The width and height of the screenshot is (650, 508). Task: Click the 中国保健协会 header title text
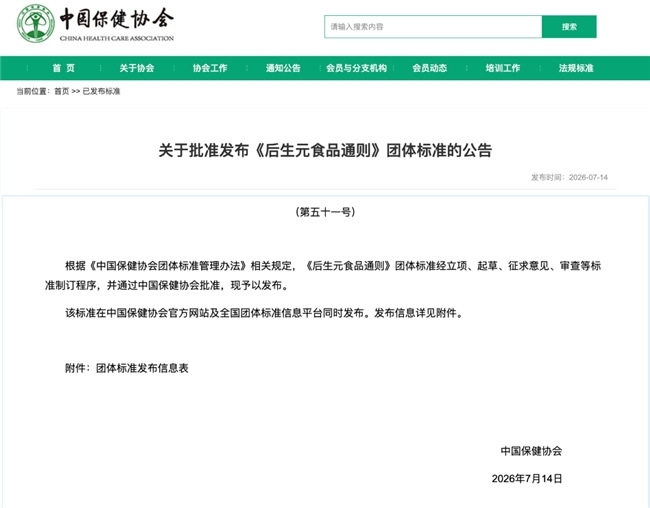[117, 18]
